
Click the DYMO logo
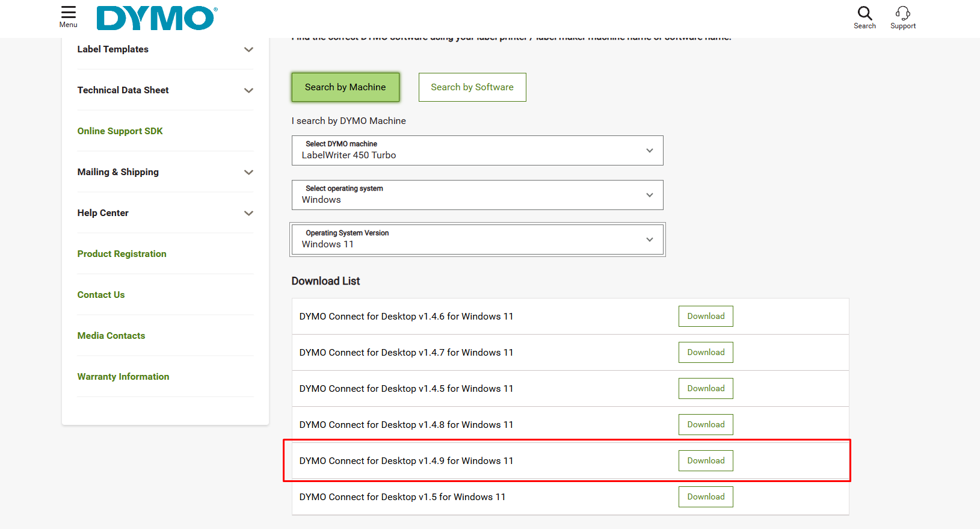(x=157, y=18)
